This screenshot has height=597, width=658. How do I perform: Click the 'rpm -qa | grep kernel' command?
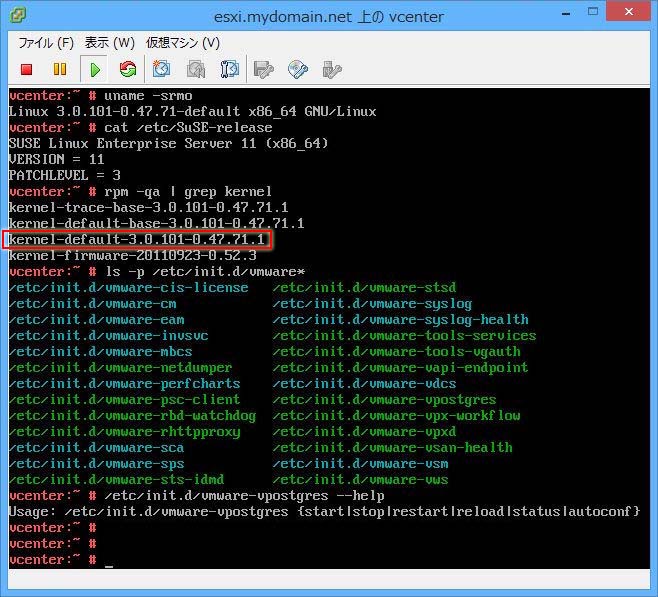tap(188, 192)
